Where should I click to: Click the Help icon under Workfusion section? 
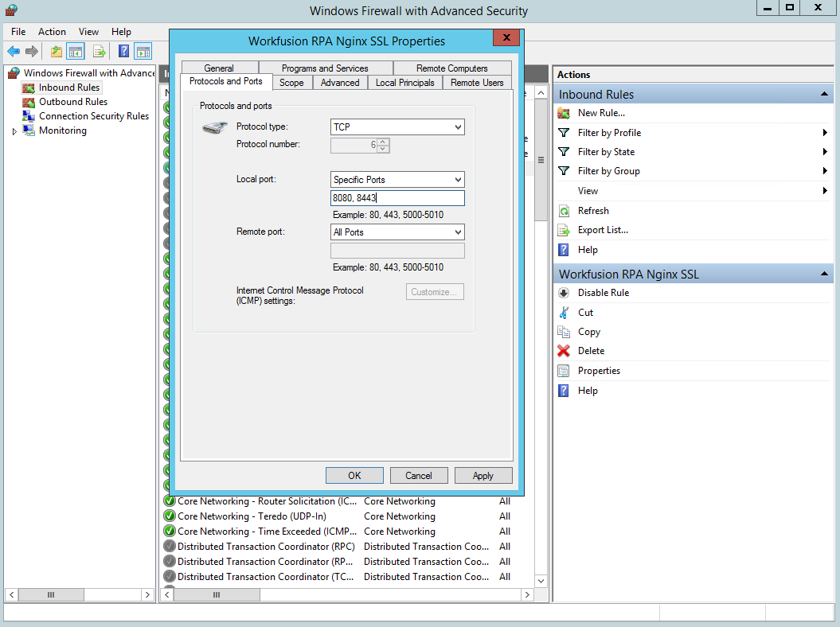564,391
